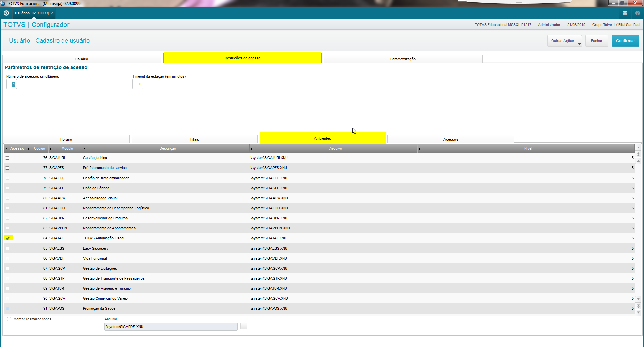The width and height of the screenshot is (644, 347).
Task: Click the Número de acessos simultâneos field
Action: click(x=12, y=84)
